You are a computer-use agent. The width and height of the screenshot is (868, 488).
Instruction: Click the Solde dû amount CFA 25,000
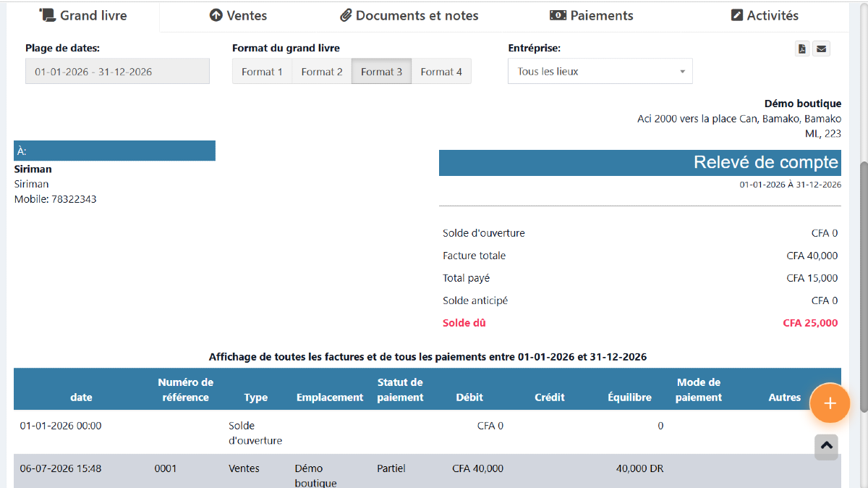(x=810, y=323)
